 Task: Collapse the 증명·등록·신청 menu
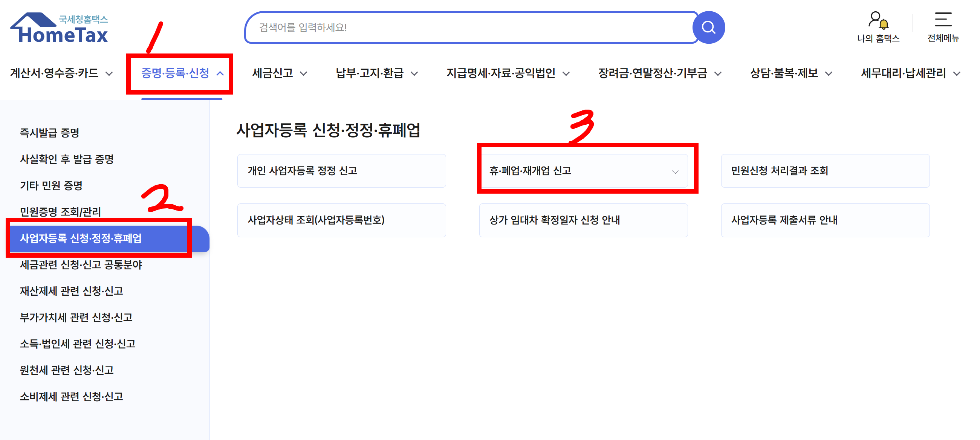pos(182,73)
